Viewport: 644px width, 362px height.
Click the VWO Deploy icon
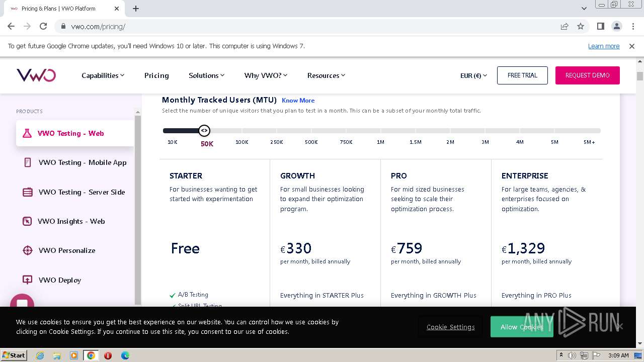(28, 280)
